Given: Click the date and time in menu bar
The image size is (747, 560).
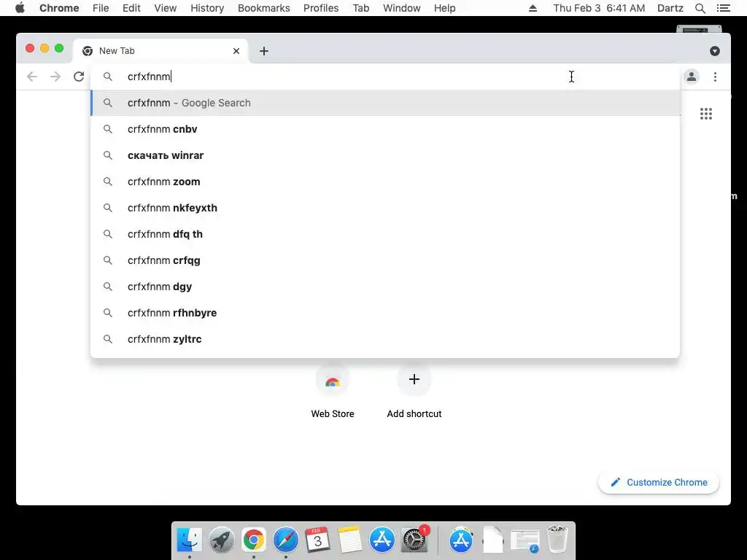Looking at the screenshot, I should click(x=599, y=8).
